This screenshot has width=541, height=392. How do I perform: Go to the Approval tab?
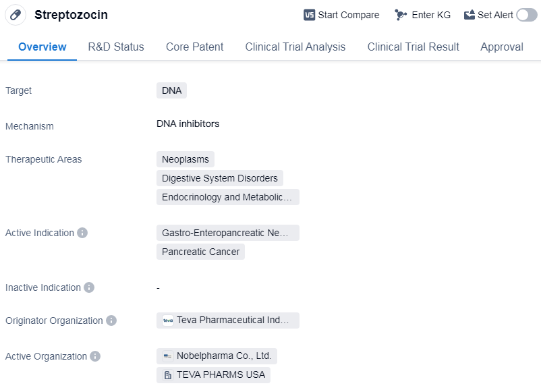coord(502,47)
